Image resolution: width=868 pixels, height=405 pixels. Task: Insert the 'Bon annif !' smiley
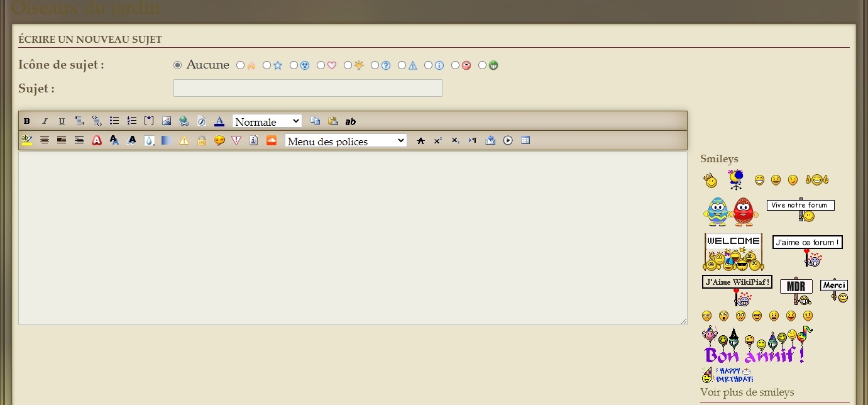click(757, 345)
